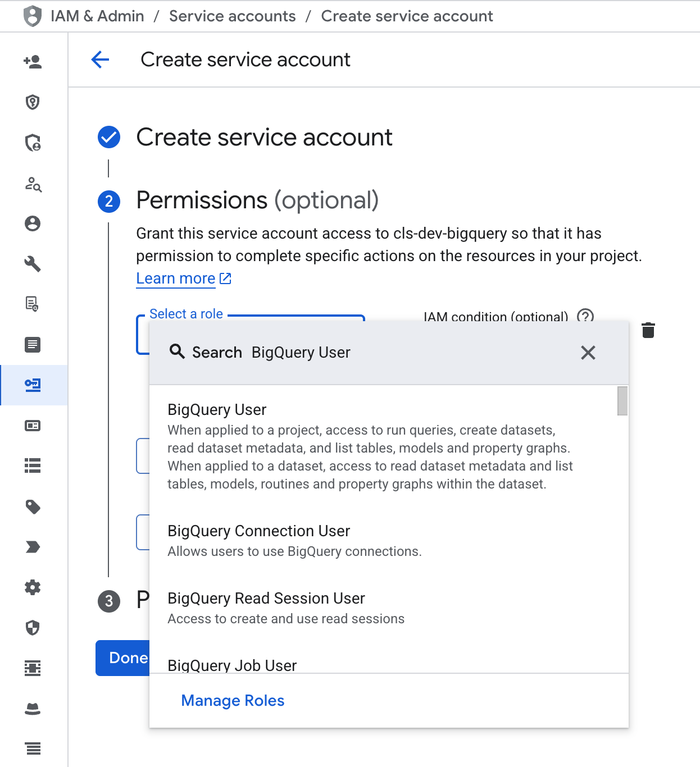The width and height of the screenshot is (700, 767).
Task: Clear the role search with the X
Action: (x=588, y=353)
